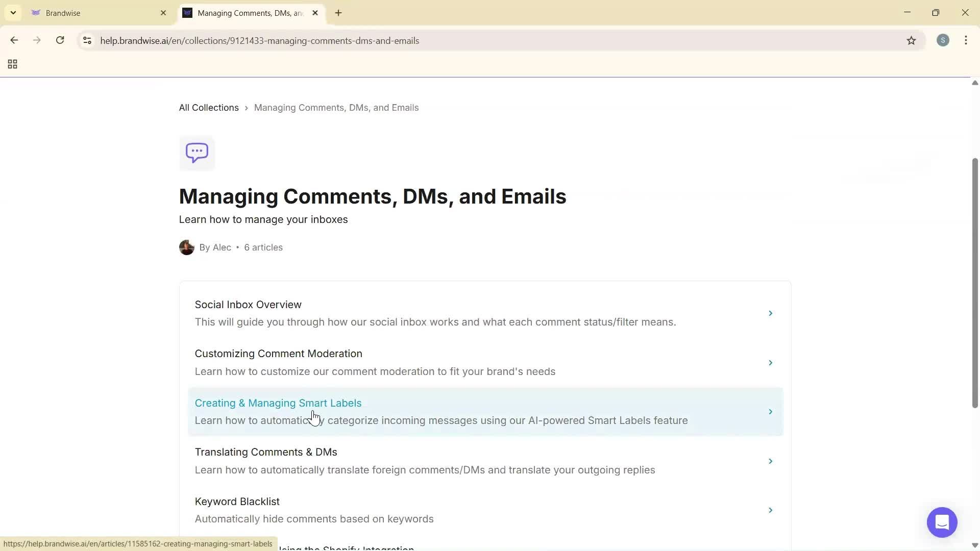Viewport: 980px width, 551px height.
Task: Click the grid icon below the toolbar
Action: pos(12,64)
